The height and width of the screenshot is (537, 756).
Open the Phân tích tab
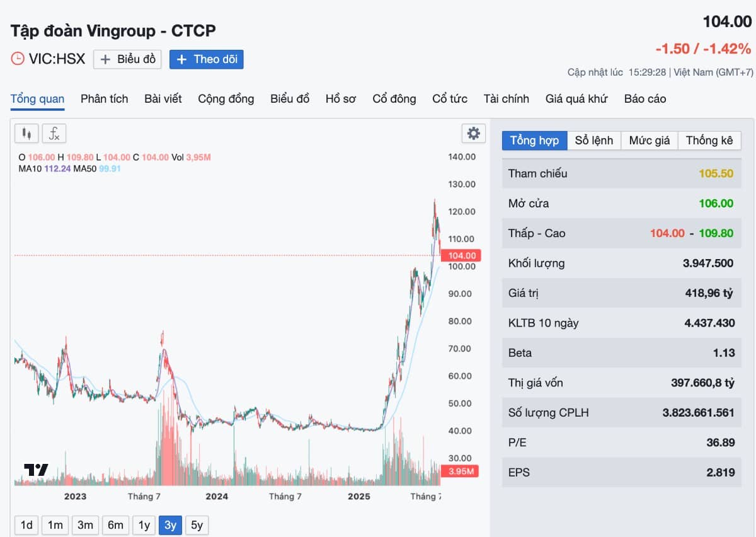[104, 99]
